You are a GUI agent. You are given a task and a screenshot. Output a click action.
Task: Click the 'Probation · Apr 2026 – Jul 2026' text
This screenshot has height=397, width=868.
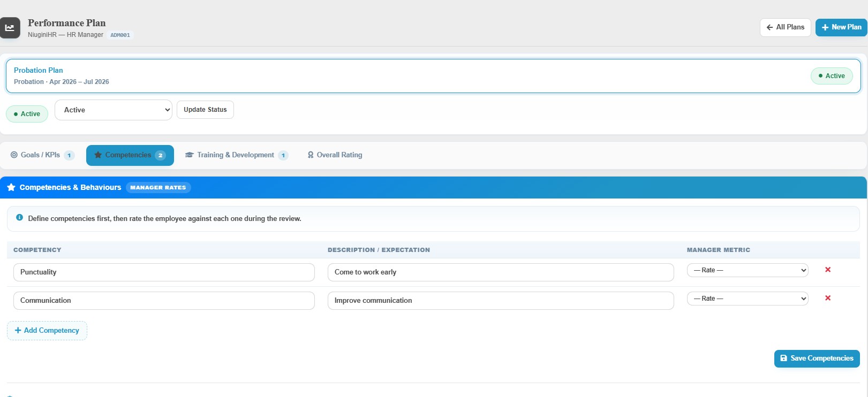(x=62, y=82)
